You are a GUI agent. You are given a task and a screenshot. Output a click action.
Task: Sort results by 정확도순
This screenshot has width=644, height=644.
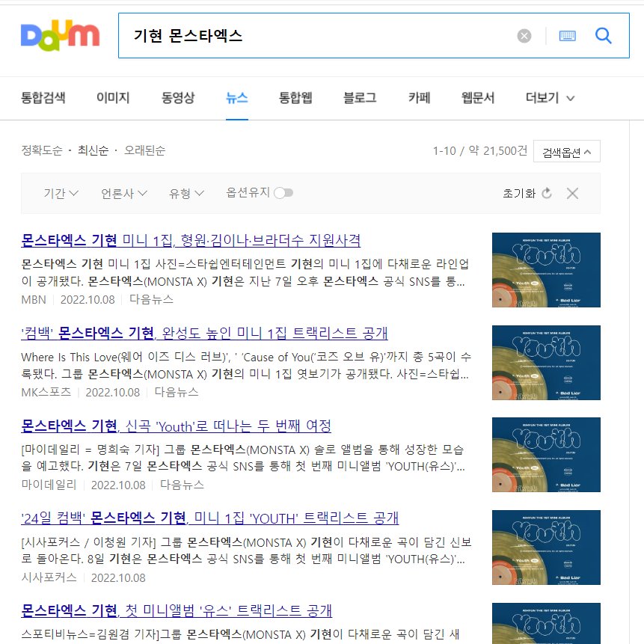(x=42, y=150)
